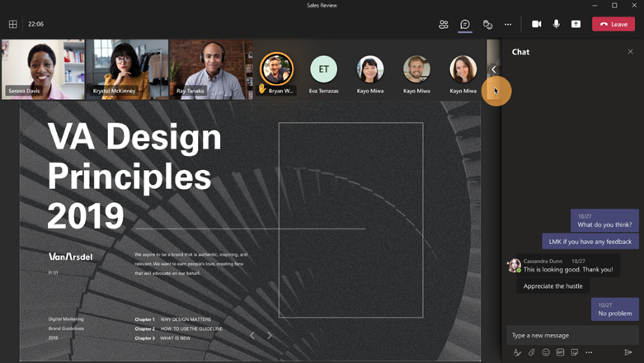The image size is (644, 363).
Task: Select 'LMK if you have any feedback' message
Action: click(x=590, y=242)
